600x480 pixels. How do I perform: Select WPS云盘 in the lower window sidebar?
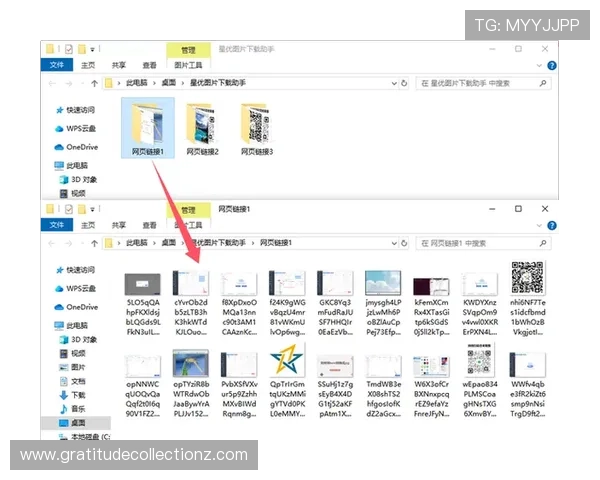[x=75, y=289]
